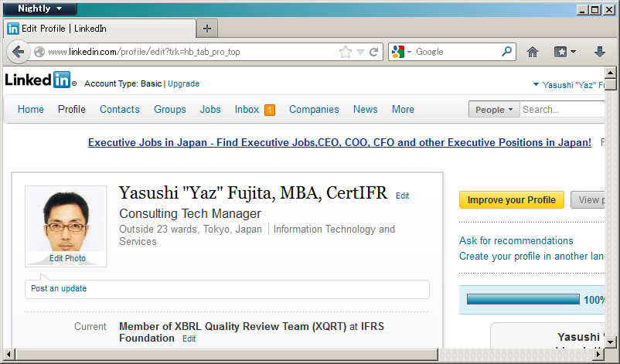This screenshot has width=620, height=364.
Task: Click the Post an update box
Action: tap(227, 289)
